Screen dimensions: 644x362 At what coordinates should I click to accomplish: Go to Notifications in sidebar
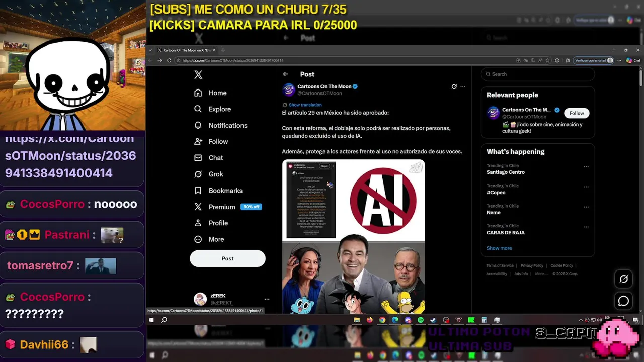(x=228, y=125)
